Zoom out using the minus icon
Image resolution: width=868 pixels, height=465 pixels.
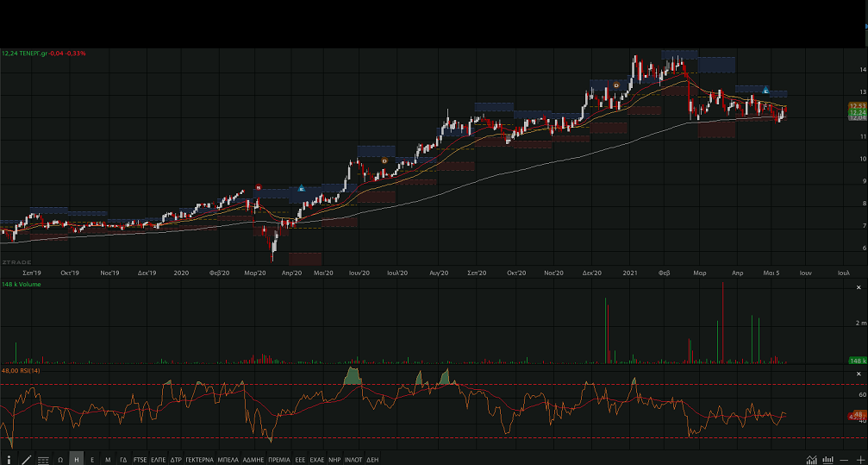pos(844,460)
